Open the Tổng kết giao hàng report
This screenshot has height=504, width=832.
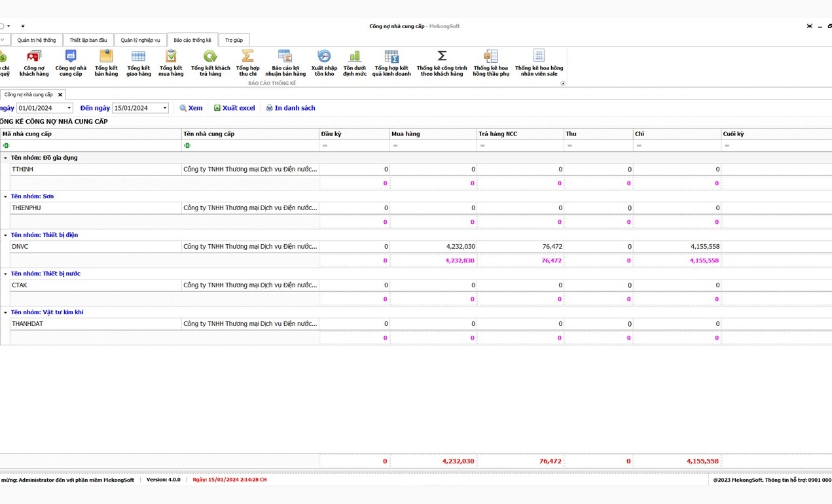[138, 63]
